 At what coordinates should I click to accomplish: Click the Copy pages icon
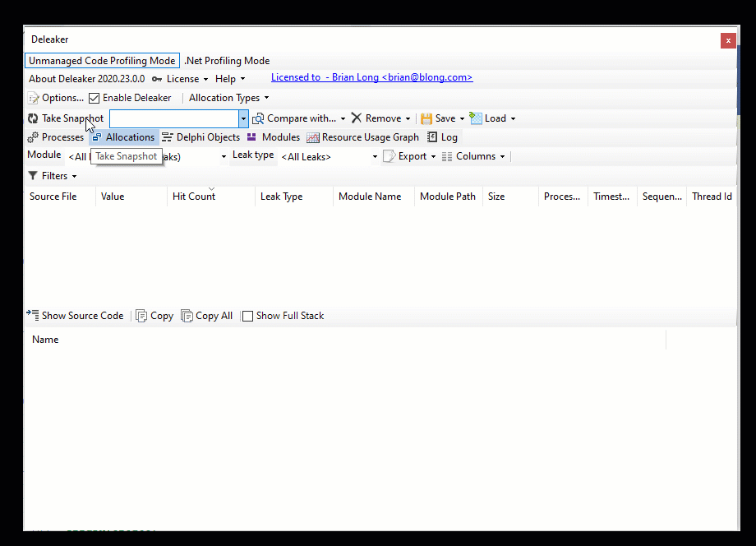point(141,316)
